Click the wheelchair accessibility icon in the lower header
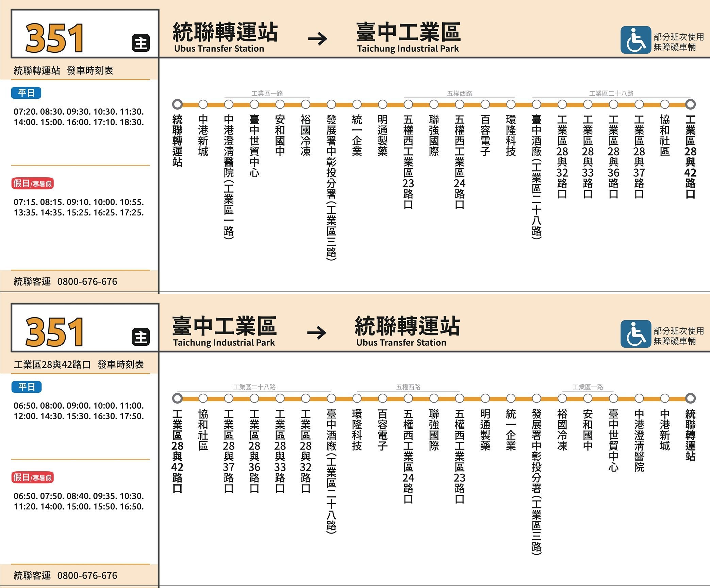Viewport: 710px width, 588px height. tap(635, 334)
